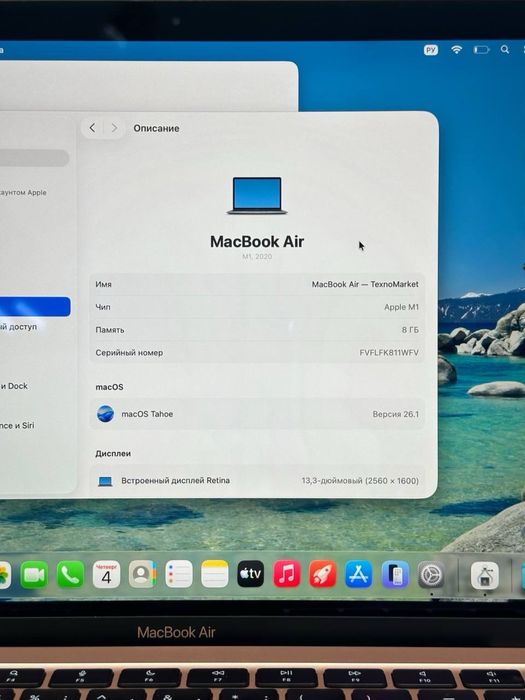Click the 13,3-дюймовый (2560 × 1600) value
This screenshot has height=700, width=525.
click(x=360, y=481)
